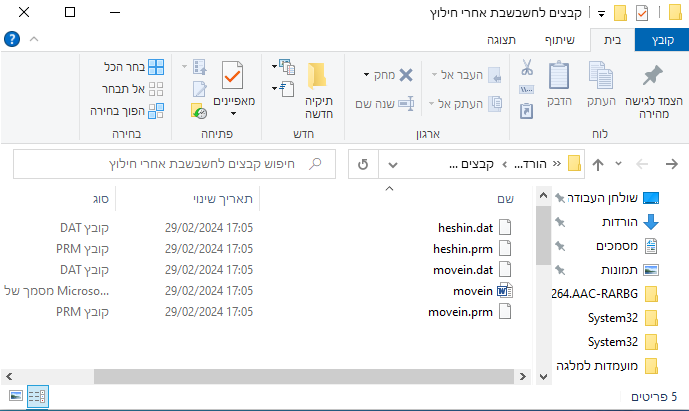Collapse the ribbon with the chevron

point(33,40)
